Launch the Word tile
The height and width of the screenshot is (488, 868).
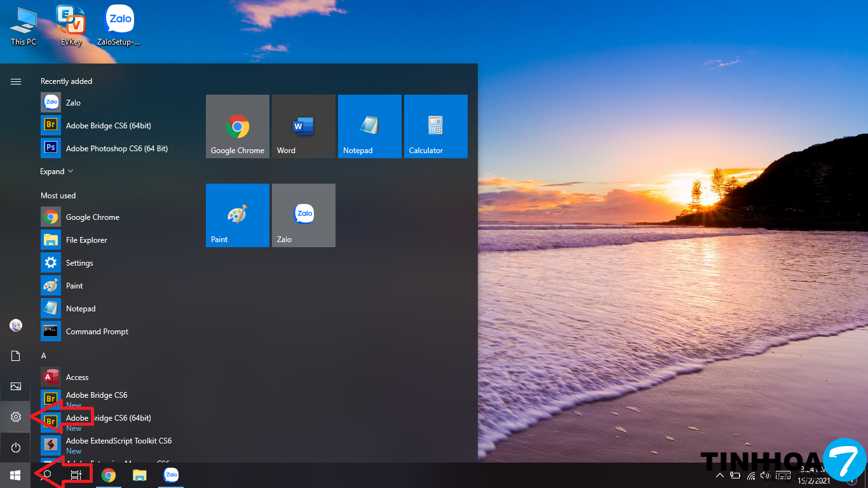(304, 126)
